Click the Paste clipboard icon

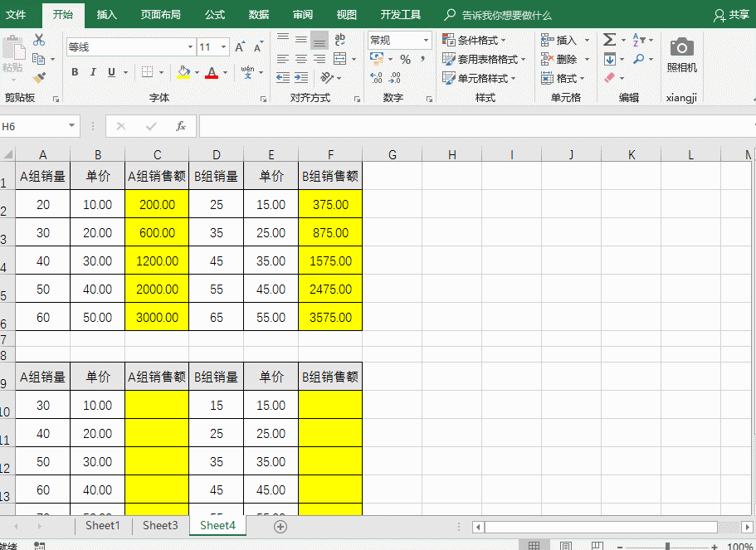coord(13,49)
